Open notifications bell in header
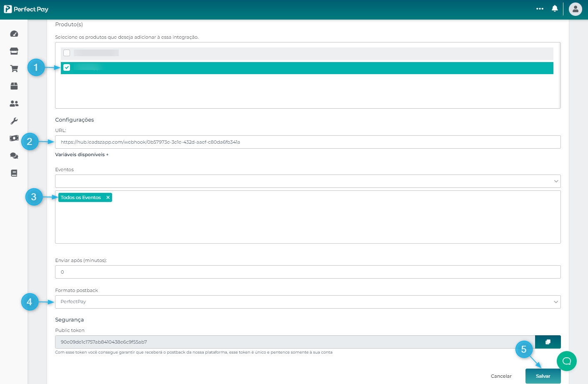 (555, 9)
